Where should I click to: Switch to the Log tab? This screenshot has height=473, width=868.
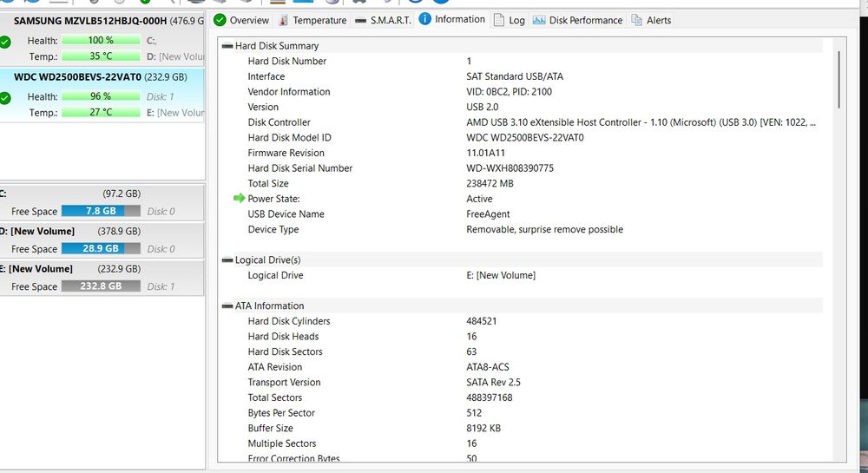(509, 20)
